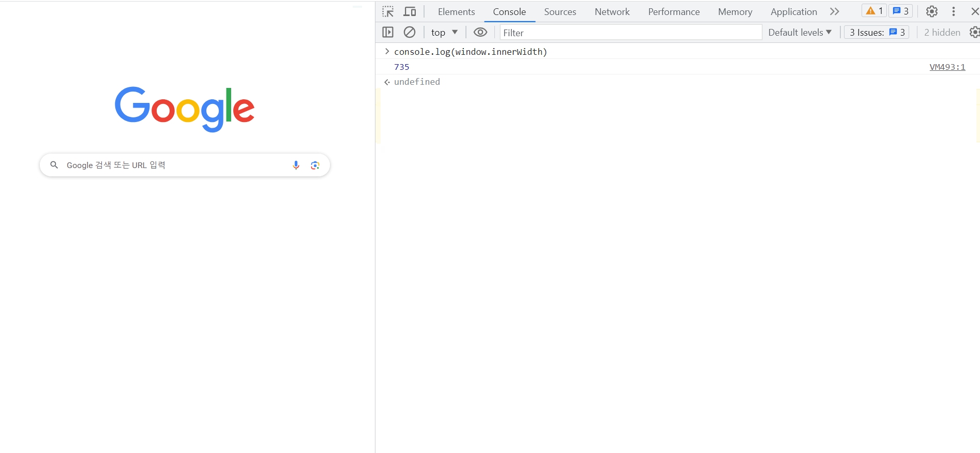Screen dimensions: 980x453
Task: Open the VM493:1 source link
Action: coord(947,67)
